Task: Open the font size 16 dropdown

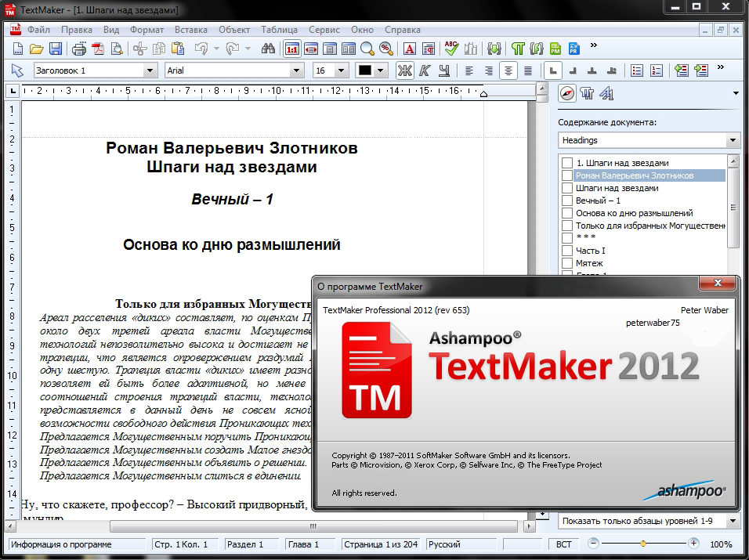Action: pyautogui.click(x=341, y=70)
